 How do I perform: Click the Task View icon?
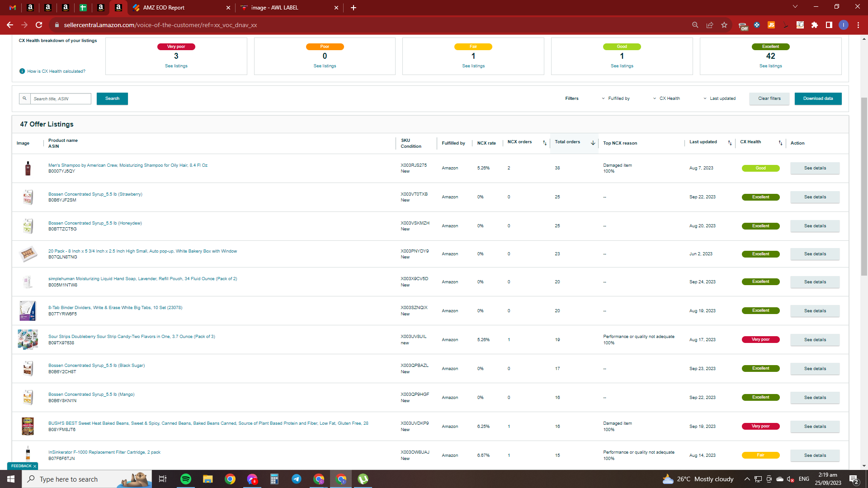click(x=163, y=479)
